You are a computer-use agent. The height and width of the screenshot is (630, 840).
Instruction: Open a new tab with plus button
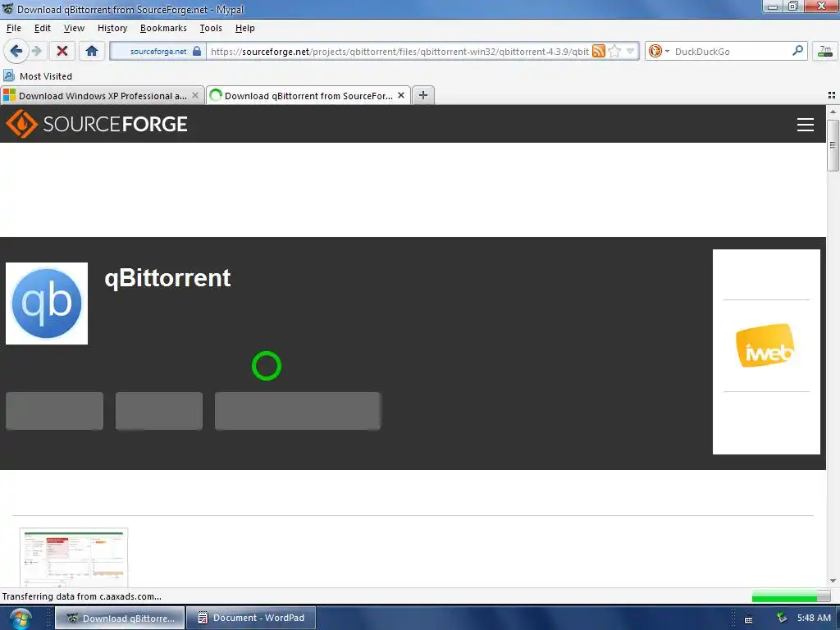pyautogui.click(x=423, y=95)
